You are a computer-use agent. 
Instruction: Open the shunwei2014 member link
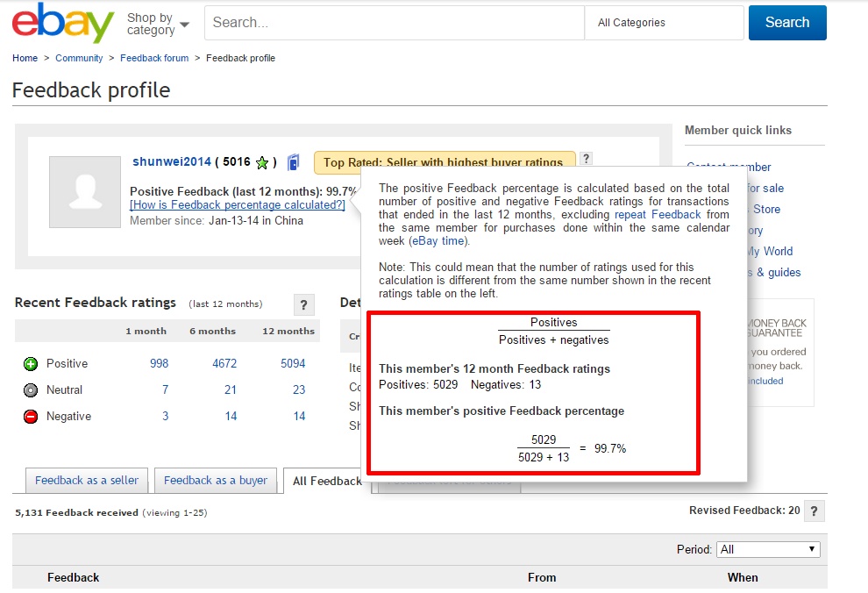(x=172, y=162)
